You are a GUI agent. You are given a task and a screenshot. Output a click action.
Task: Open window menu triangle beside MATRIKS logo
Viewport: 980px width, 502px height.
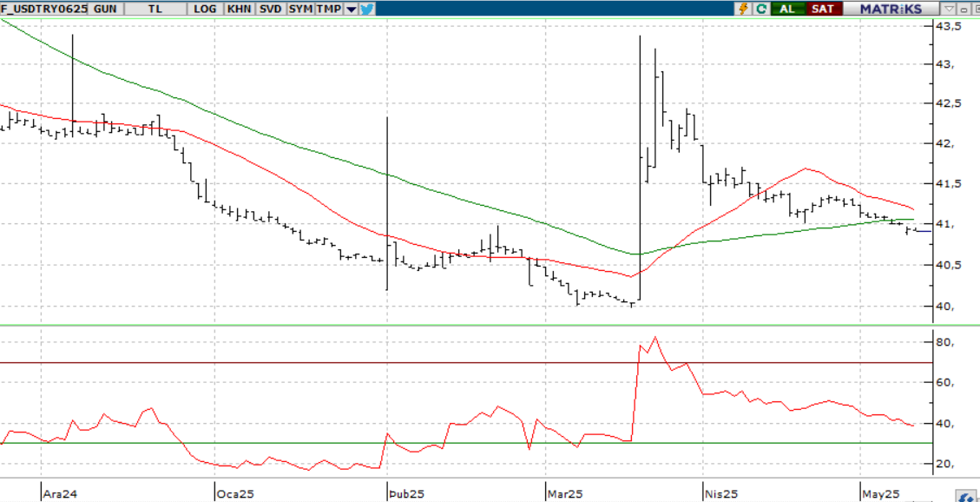click(x=949, y=9)
